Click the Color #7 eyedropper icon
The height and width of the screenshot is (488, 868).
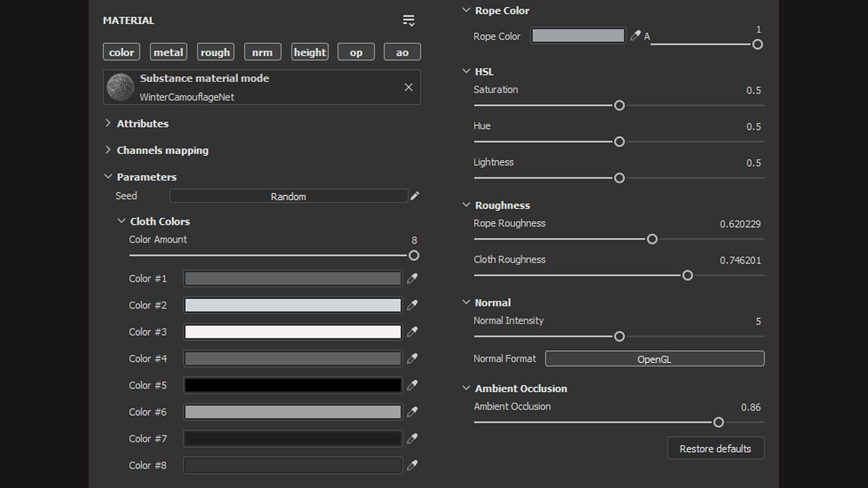412,439
